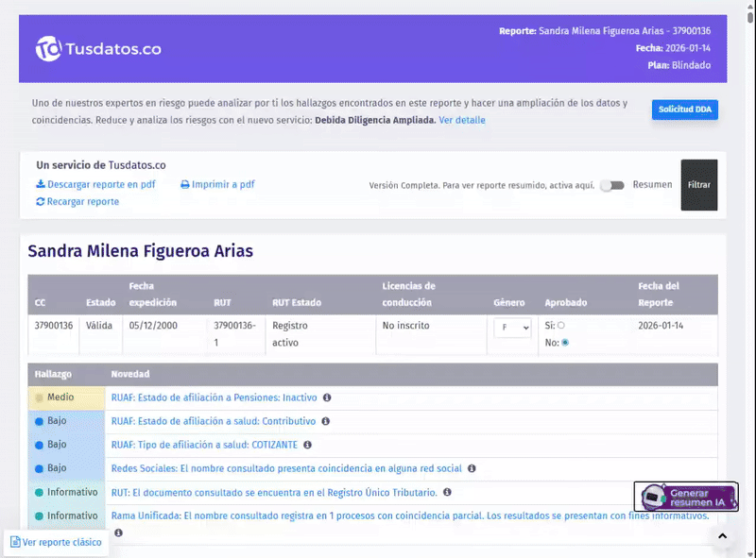Click the Sandra Milena Figueroa Arias heading
This screenshot has width=756, height=558.
140,251
